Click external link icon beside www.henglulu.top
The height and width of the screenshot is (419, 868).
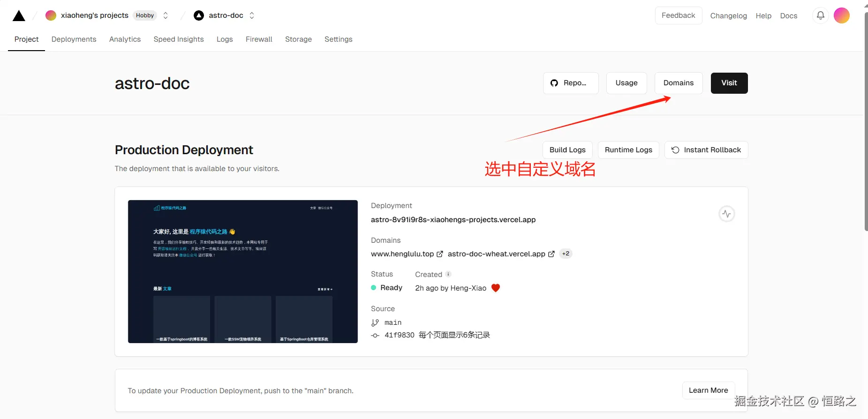click(440, 254)
